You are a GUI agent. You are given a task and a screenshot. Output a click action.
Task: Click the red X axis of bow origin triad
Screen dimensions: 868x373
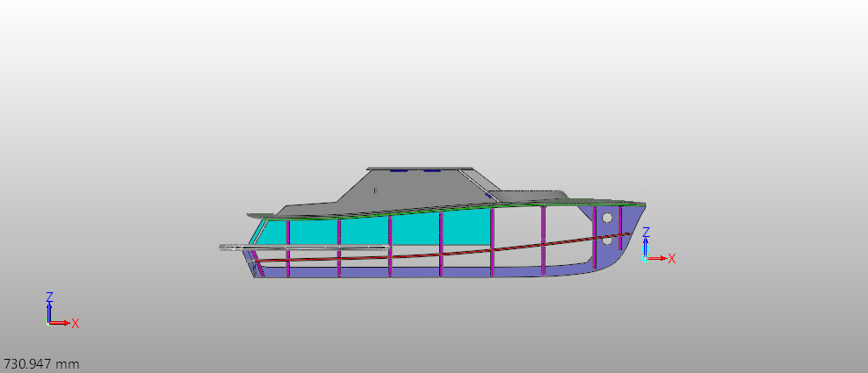coord(657,258)
